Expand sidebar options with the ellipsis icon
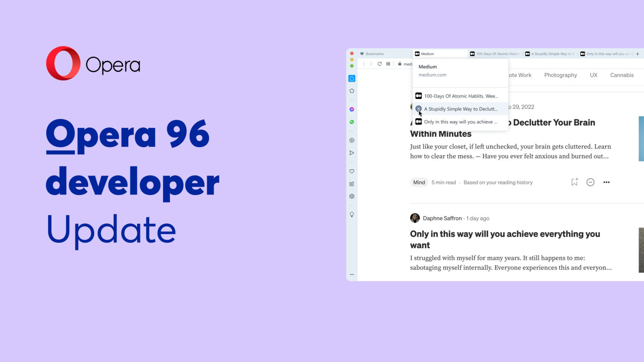Viewport: 644px width, 362px height. 352,274
